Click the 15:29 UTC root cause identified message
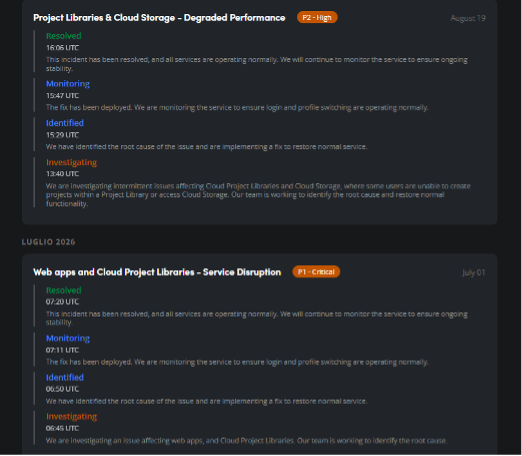The image size is (522, 456). tap(206, 147)
